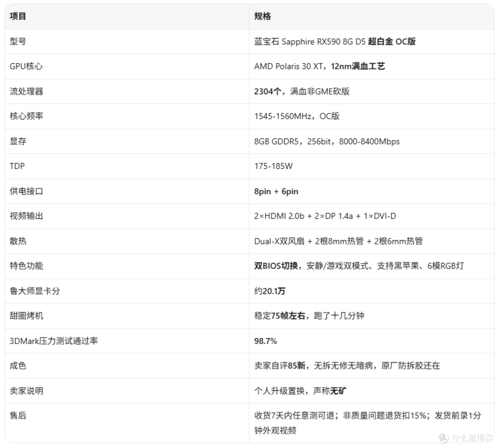Select the 甜圈烤机 row label
Screen dimensions: 497x448
point(26,316)
